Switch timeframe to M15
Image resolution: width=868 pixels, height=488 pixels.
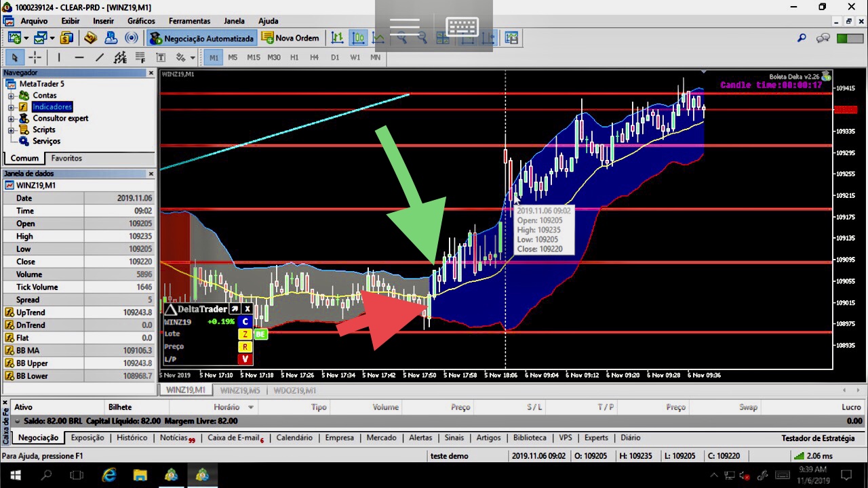click(x=254, y=58)
